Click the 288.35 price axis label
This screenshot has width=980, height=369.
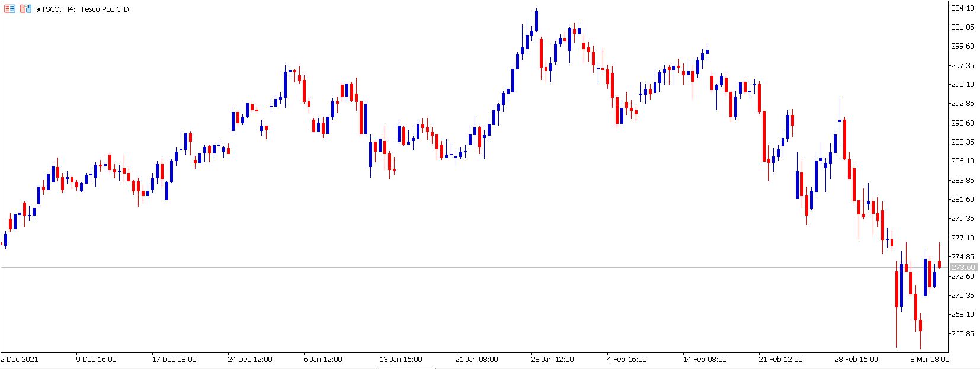point(963,142)
